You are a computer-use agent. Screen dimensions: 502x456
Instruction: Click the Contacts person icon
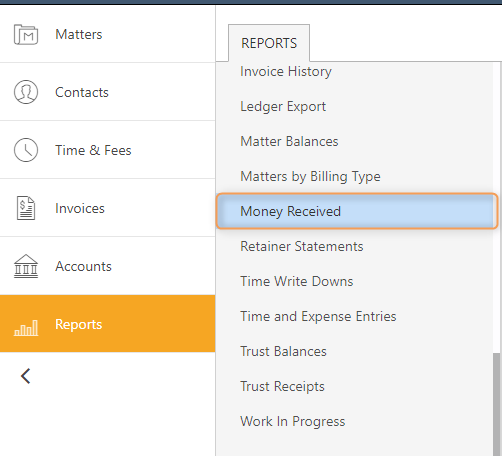pyautogui.click(x=26, y=92)
